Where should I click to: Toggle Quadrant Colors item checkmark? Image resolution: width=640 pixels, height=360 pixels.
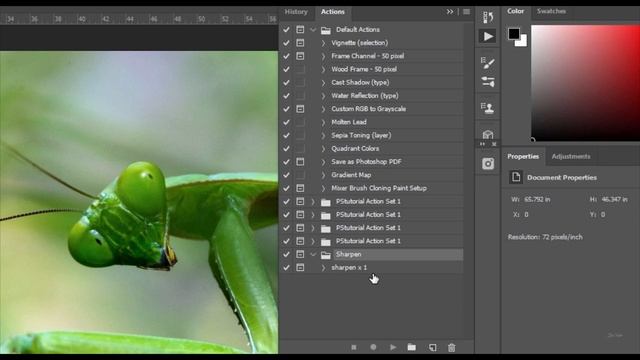tap(286, 149)
